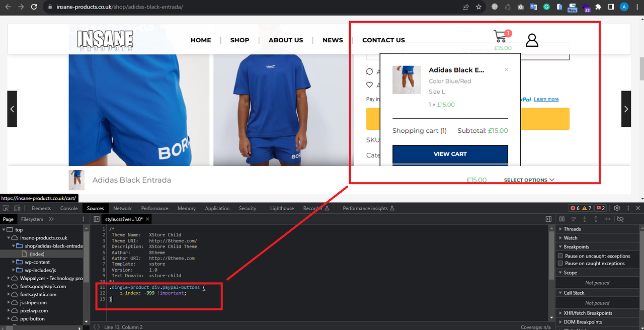The image size is (644, 330).
Task: Open the Google Translate extension icon
Action: (533, 7)
